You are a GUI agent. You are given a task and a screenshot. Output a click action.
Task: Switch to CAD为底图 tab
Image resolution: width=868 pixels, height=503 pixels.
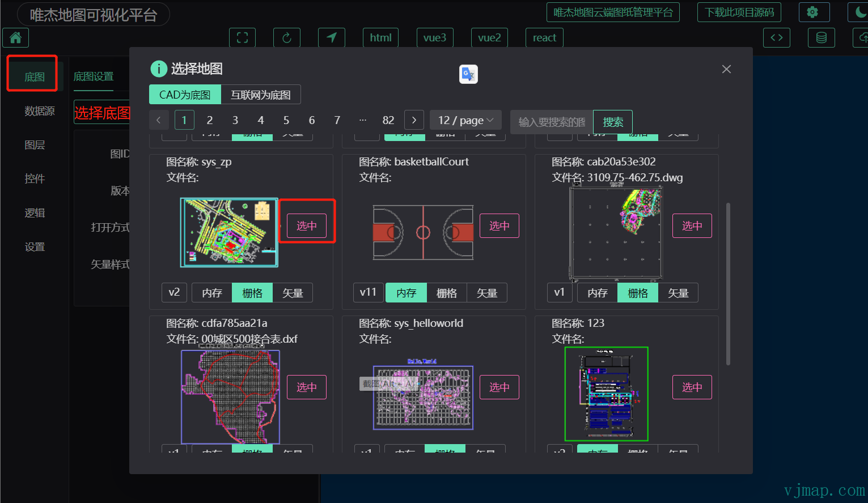(185, 95)
